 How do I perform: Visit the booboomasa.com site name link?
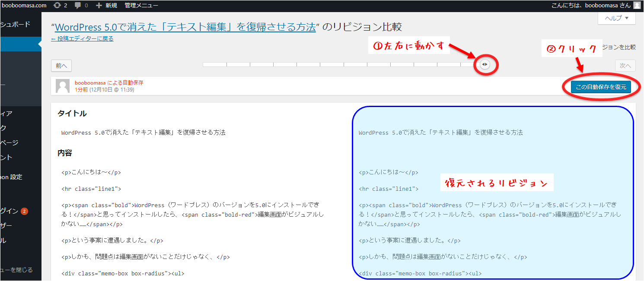[24, 6]
